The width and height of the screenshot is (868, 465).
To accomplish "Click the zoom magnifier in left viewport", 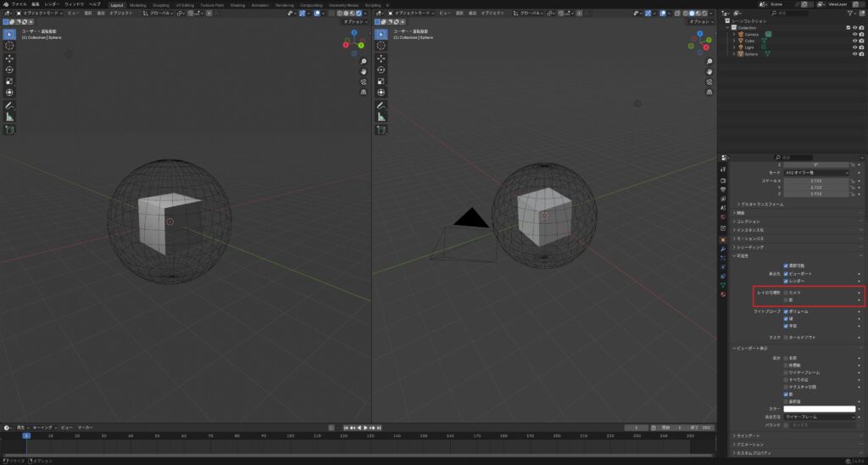I will click(x=364, y=61).
